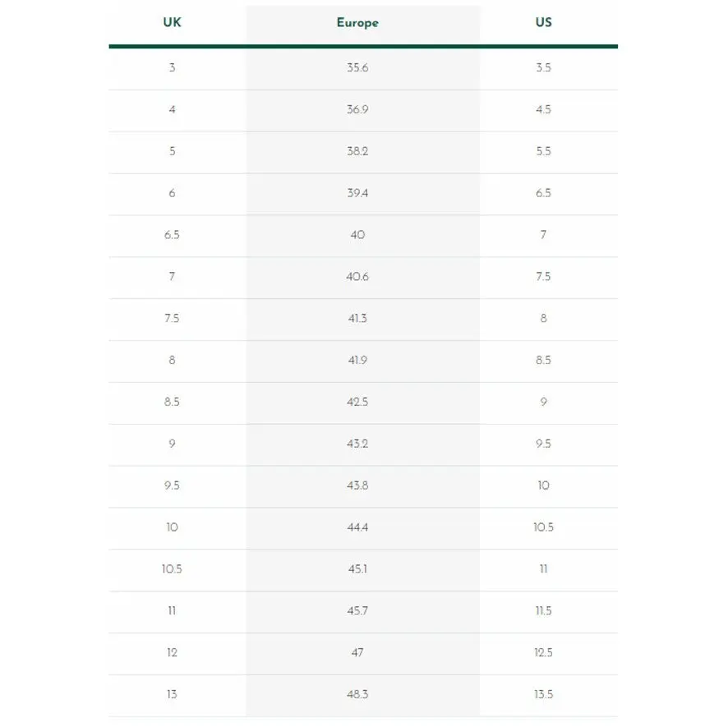
Task: Select Europe size 35.6 cell
Action: 357,68
